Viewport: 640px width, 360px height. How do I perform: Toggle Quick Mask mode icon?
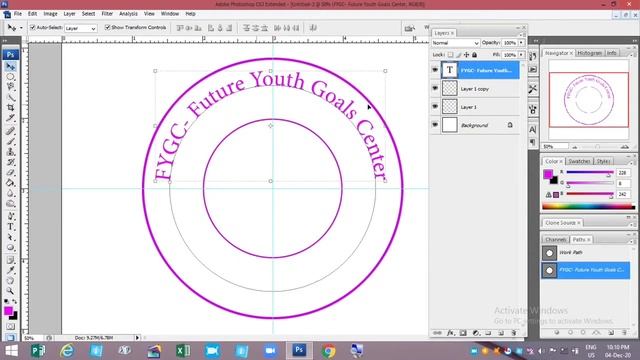(x=11, y=327)
